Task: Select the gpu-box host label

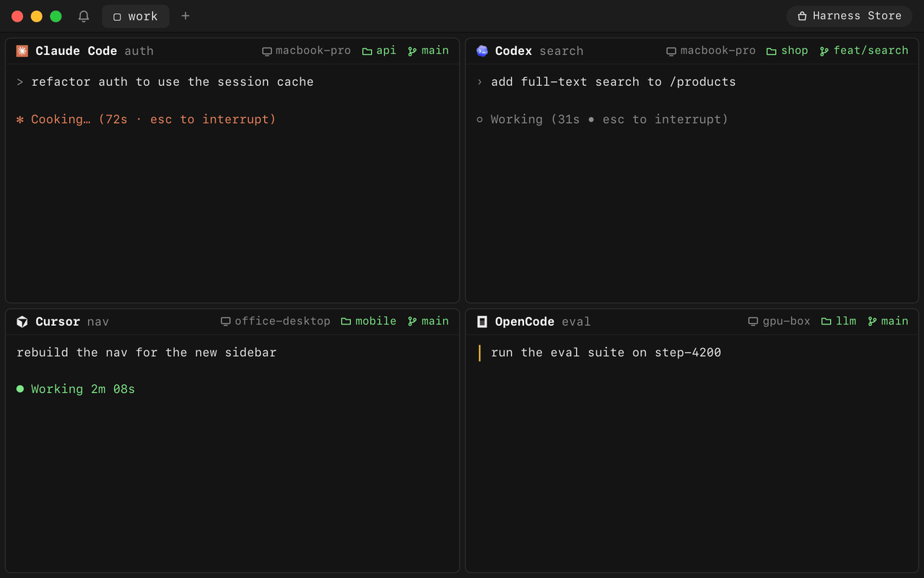Action: click(x=786, y=321)
